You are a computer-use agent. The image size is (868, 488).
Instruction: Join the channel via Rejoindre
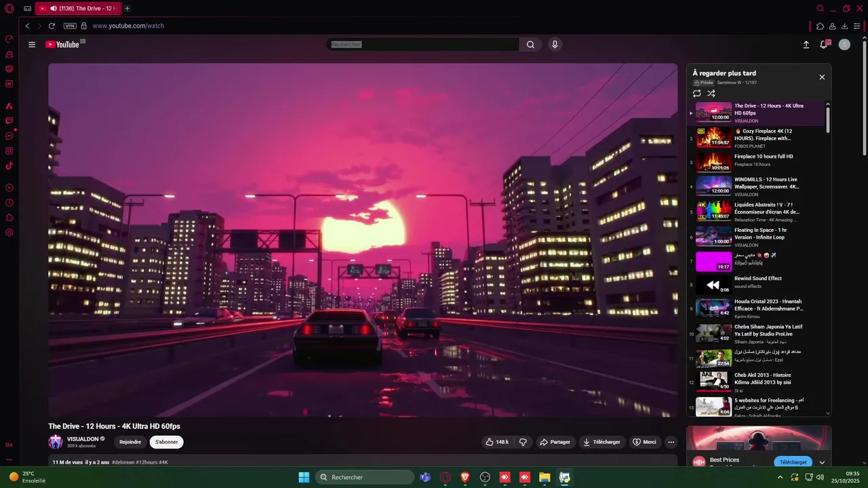[130, 442]
